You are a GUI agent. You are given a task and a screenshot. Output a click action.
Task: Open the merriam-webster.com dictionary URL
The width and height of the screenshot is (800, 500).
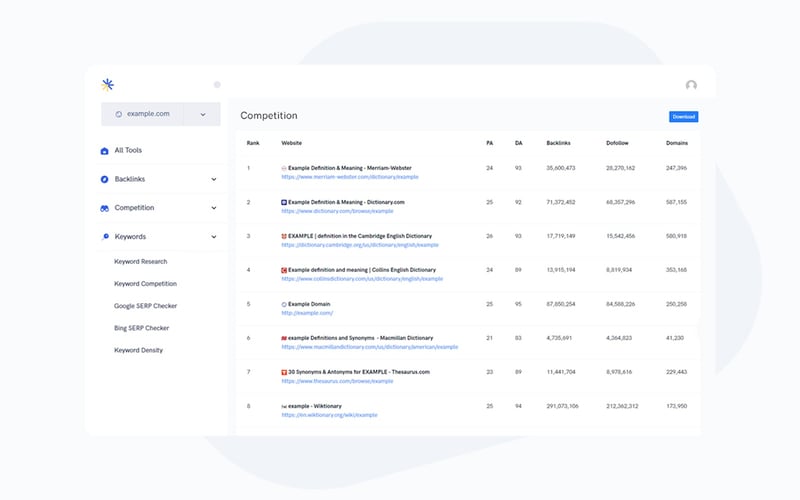coord(350,177)
